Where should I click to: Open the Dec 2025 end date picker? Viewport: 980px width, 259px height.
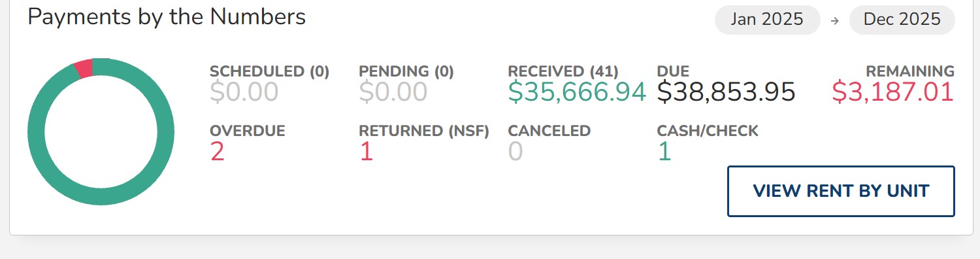[x=902, y=20]
